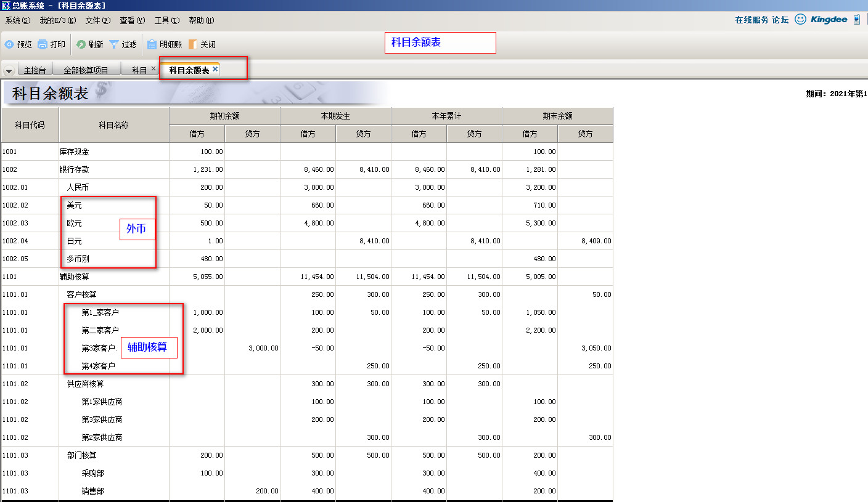Select the 银行存款 row name cell

[74, 169]
